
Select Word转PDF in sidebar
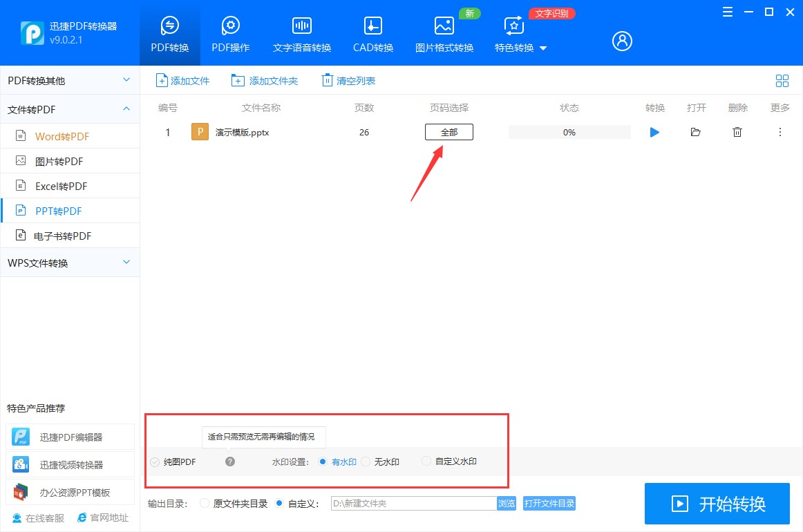point(70,136)
